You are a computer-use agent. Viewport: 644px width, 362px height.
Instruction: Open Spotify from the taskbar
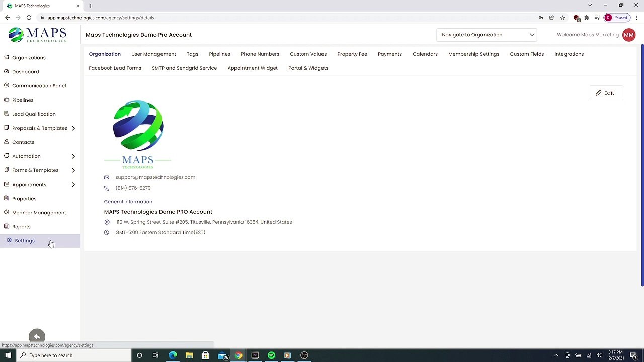tap(271, 355)
